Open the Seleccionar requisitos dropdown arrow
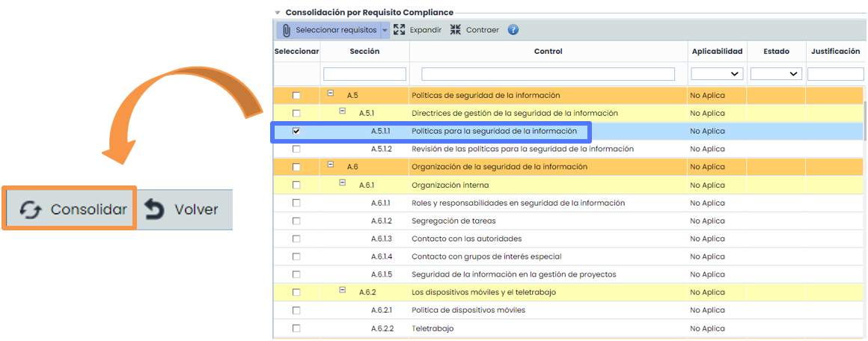868x341 pixels. (385, 31)
